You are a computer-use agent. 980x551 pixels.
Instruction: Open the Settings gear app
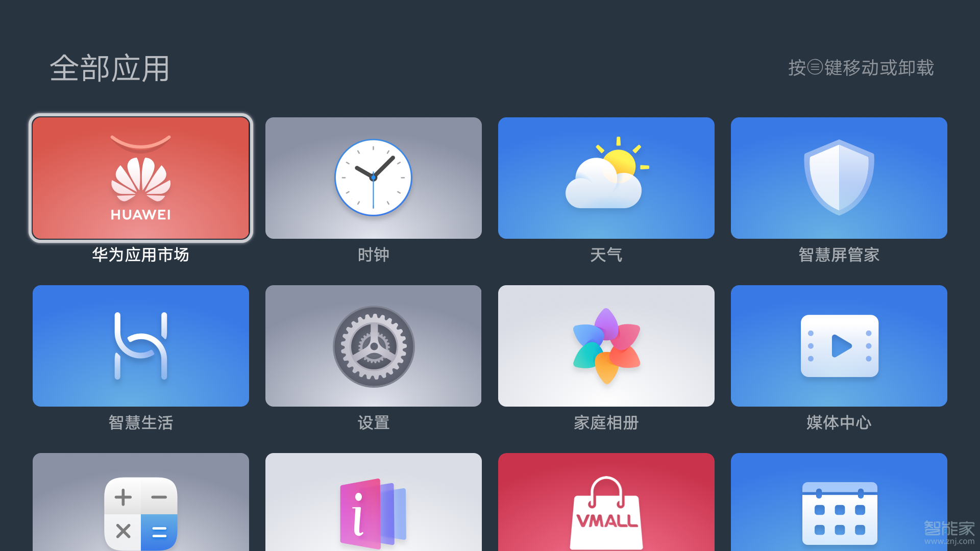coord(374,346)
